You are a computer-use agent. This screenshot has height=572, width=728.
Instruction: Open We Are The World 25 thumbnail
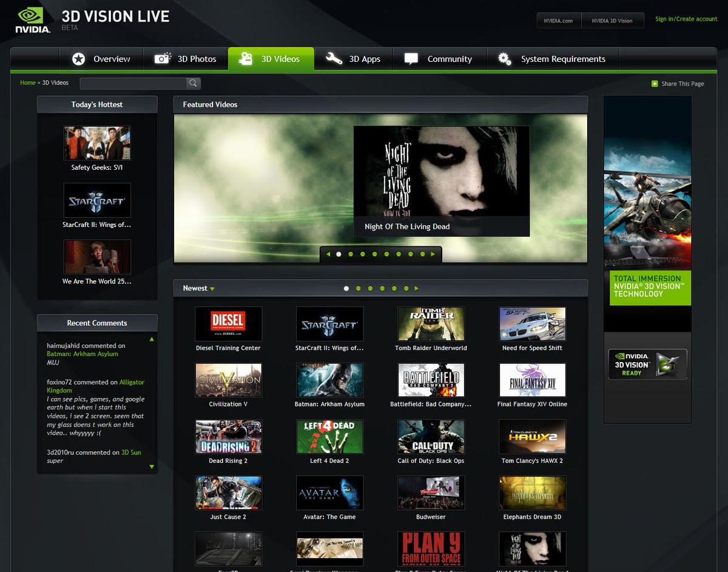97,257
